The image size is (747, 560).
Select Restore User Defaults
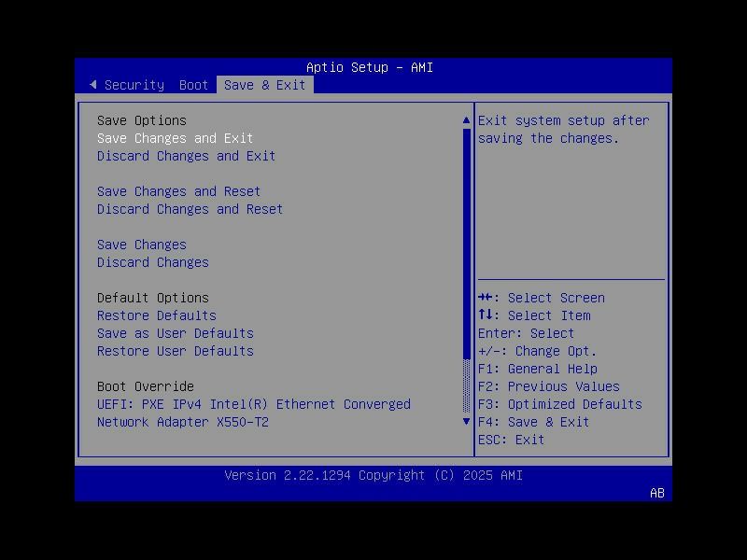click(175, 351)
